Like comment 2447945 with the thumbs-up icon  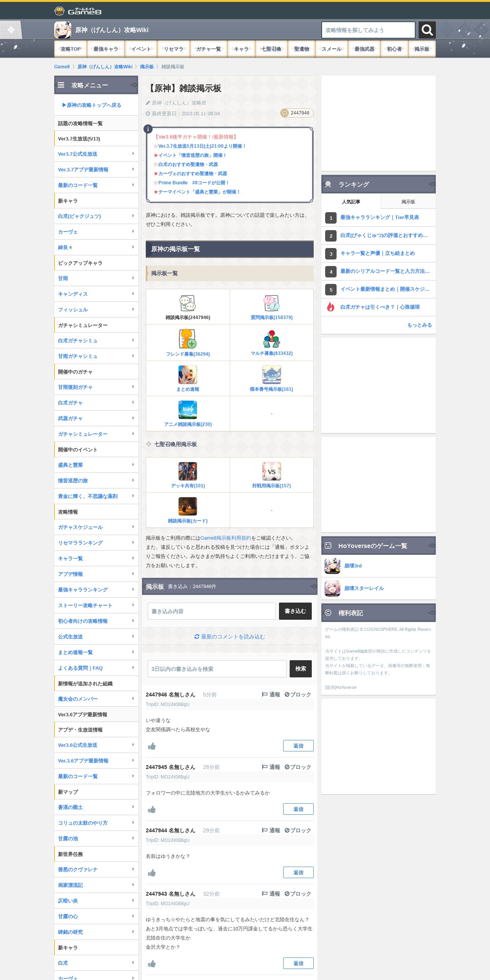152,809
